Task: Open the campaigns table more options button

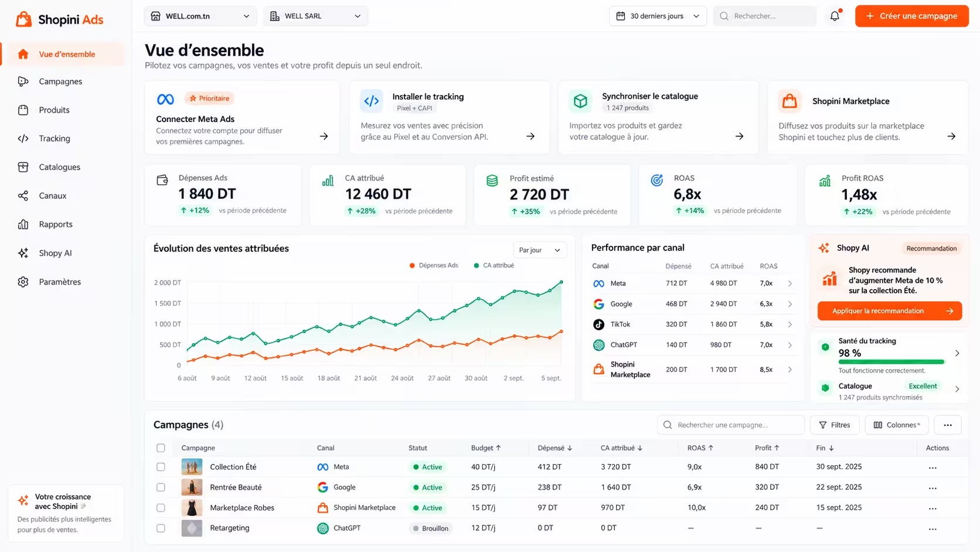Action: [x=948, y=425]
